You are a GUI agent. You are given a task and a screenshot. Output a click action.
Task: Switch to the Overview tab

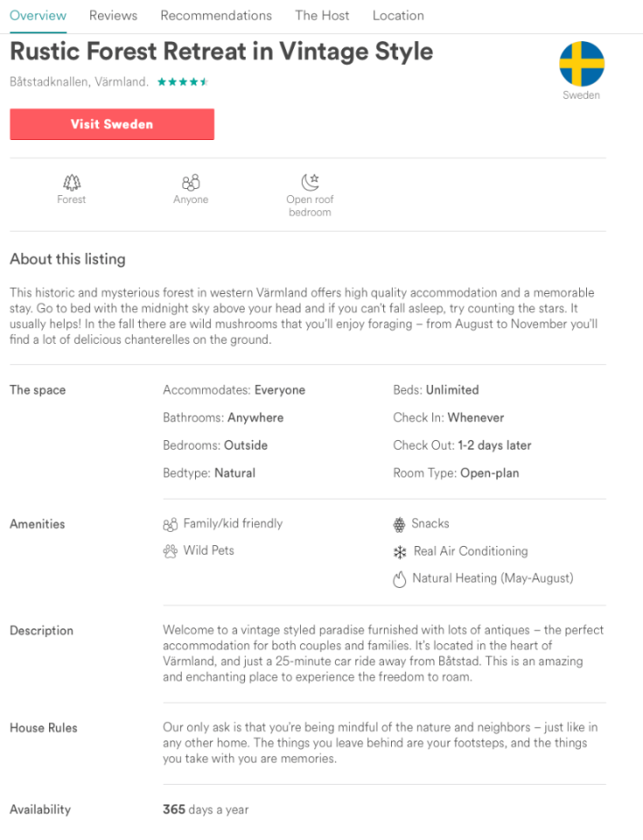38,16
